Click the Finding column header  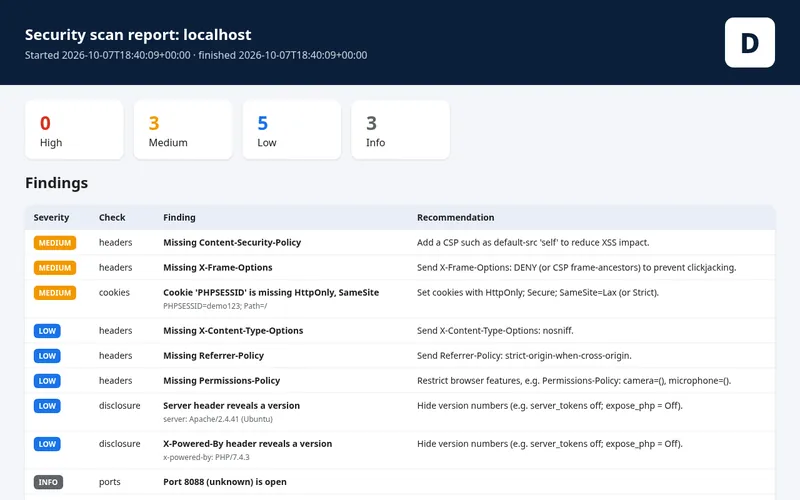pos(179,217)
